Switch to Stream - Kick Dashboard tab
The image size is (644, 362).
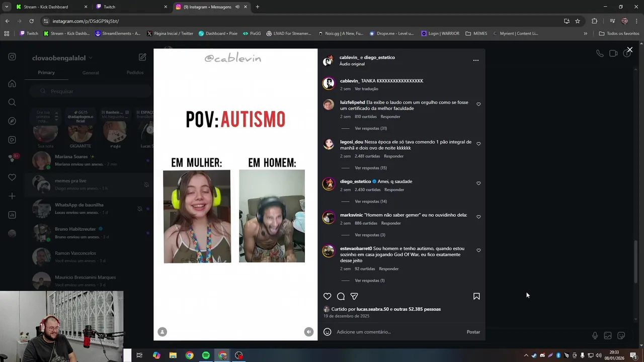[x=50, y=7]
